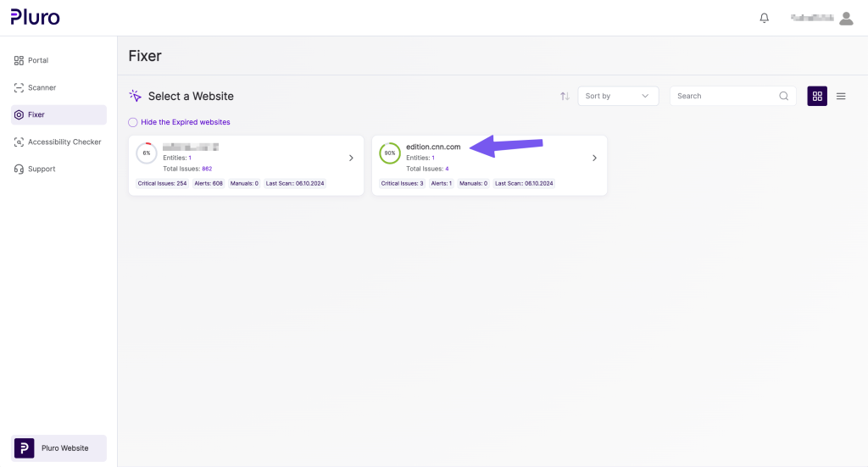Click the Scanner sidebar icon

click(x=19, y=87)
